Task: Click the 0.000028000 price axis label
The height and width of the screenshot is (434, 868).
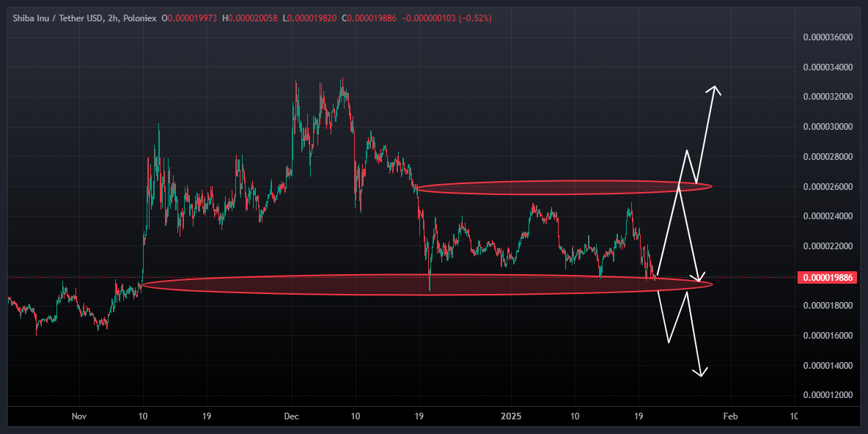Action: coord(827,157)
